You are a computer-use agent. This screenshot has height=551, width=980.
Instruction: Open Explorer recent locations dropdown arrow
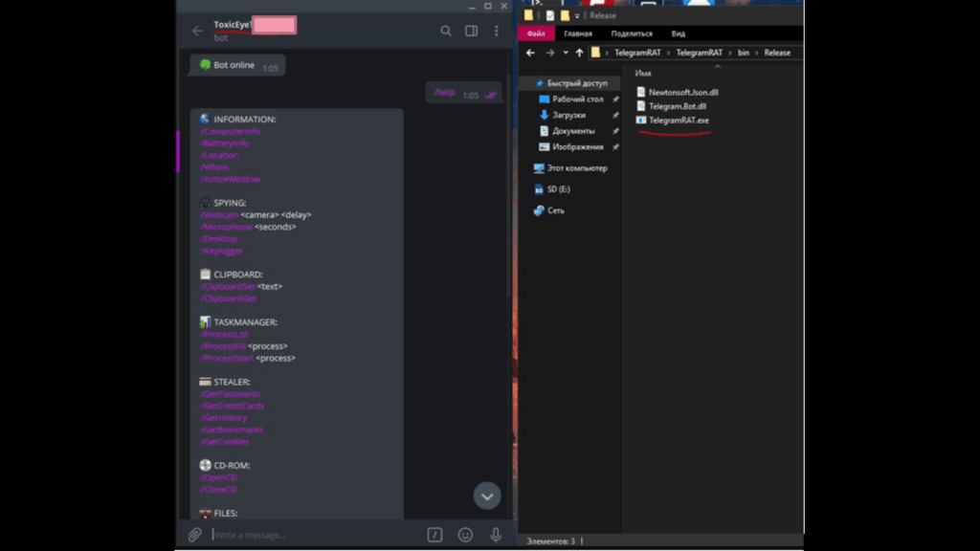point(566,54)
